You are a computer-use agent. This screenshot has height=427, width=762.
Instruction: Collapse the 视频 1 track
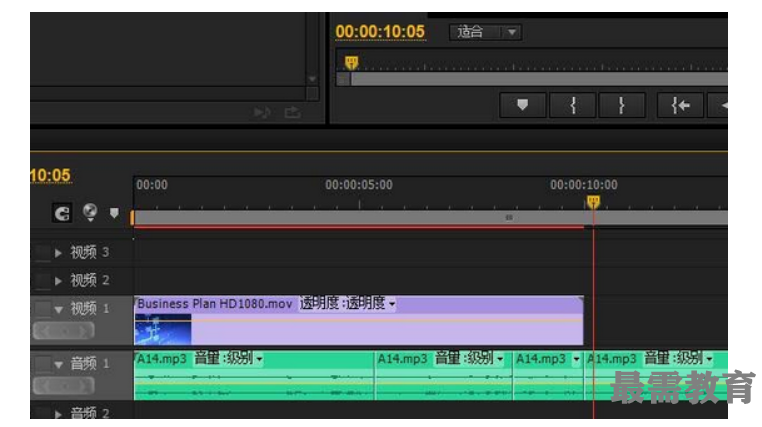coord(59,309)
